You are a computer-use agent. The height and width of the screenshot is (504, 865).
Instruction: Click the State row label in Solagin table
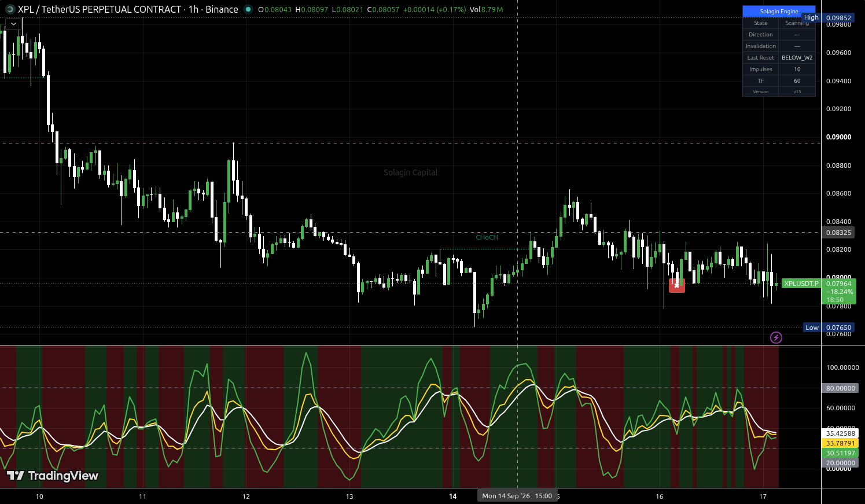click(760, 23)
